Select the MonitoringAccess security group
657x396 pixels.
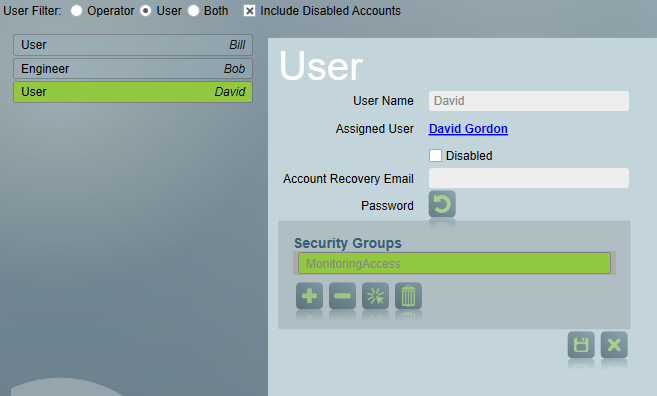click(454, 263)
